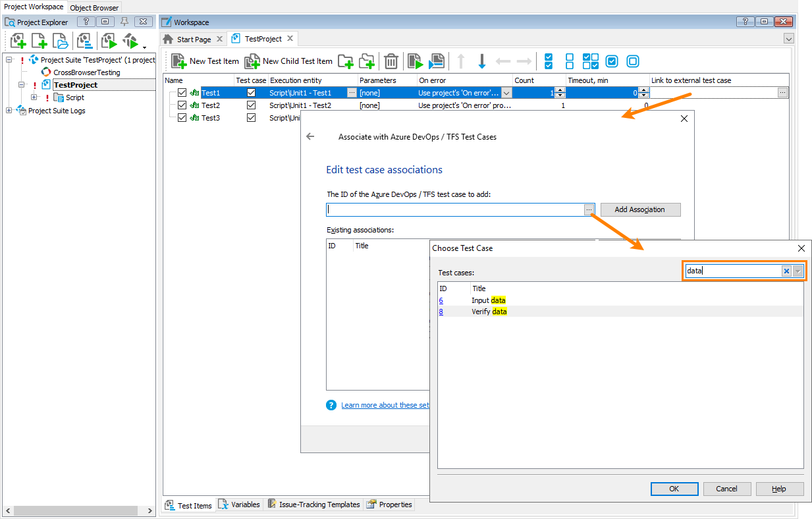Check all test items using check-all icon
This screenshot has width=812, height=519.
pos(548,61)
